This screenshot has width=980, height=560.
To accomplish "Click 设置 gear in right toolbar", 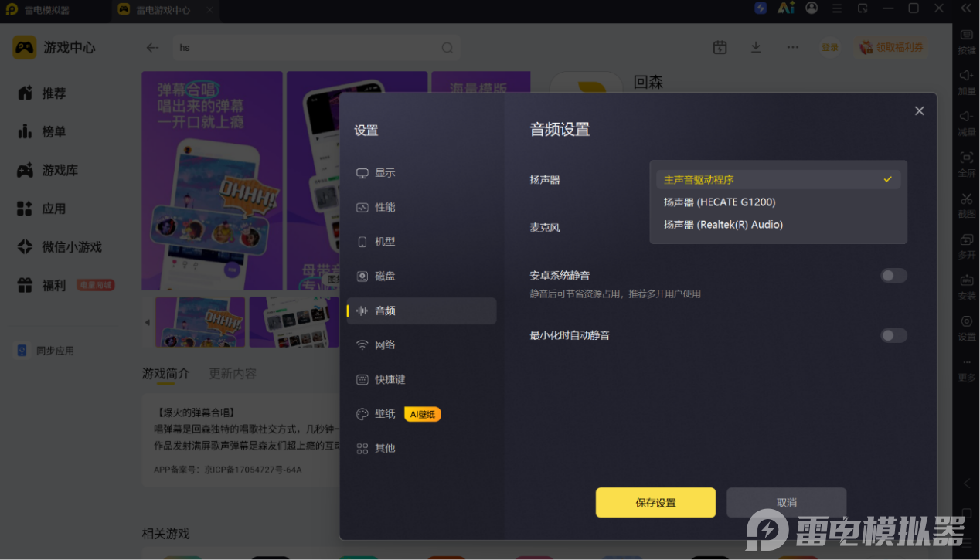I will pos(967,328).
